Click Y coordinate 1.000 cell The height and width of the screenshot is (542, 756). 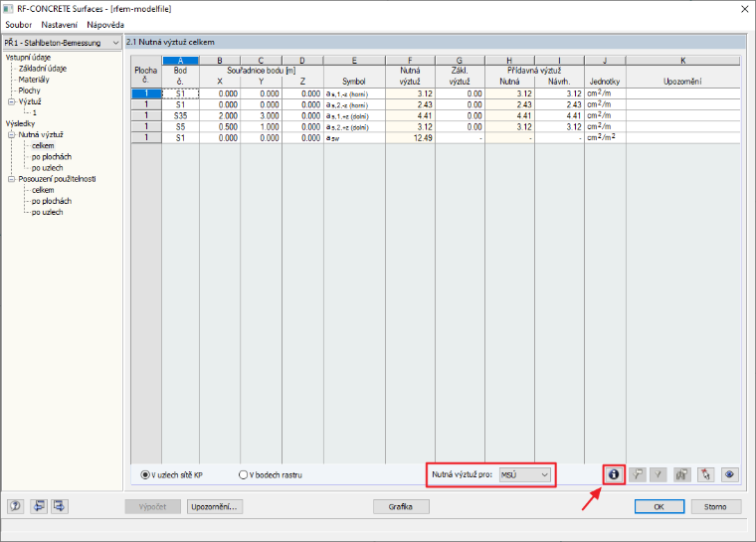pos(261,127)
